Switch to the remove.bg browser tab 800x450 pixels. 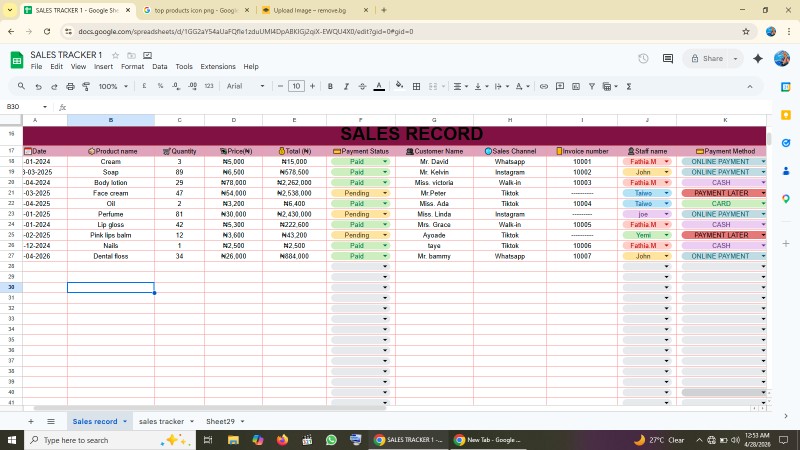pos(310,10)
